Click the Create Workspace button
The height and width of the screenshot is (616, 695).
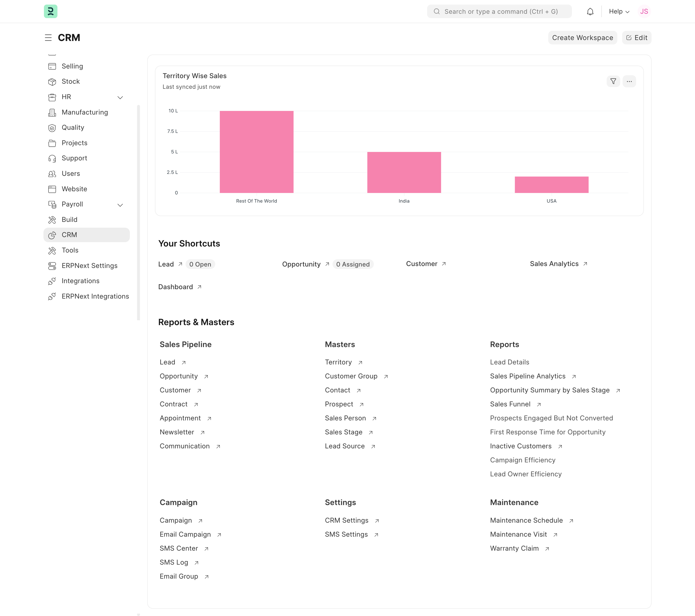coord(583,37)
